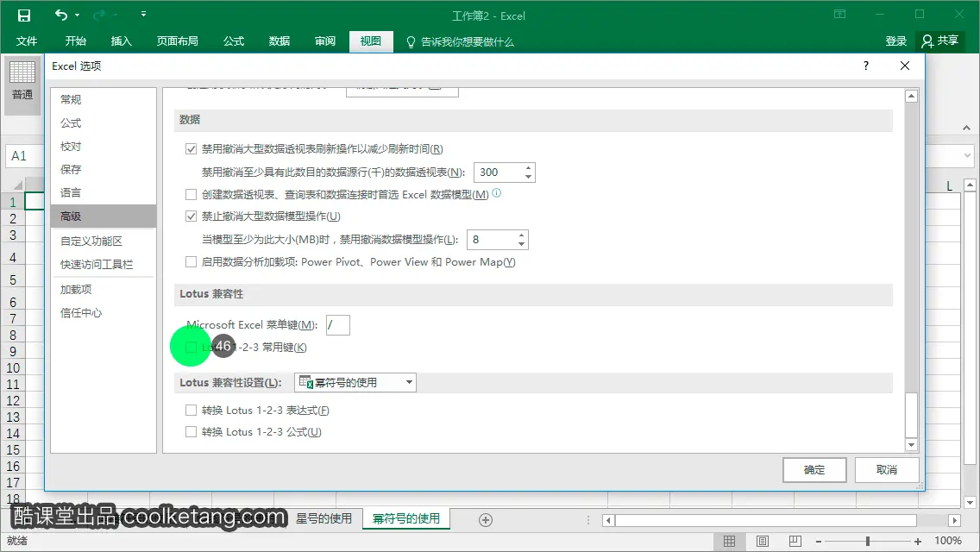Click zoom in plus icon
The image size is (980, 552).
pos(918,542)
